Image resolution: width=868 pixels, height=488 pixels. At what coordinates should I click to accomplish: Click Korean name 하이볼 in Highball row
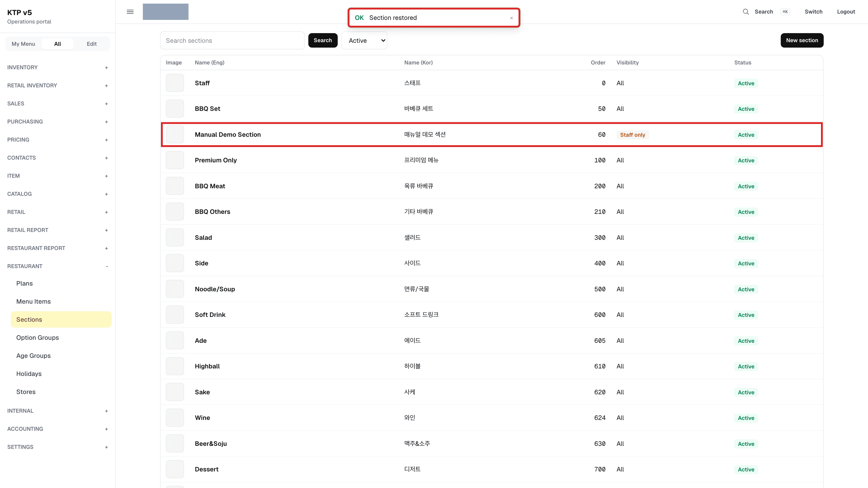412,366
